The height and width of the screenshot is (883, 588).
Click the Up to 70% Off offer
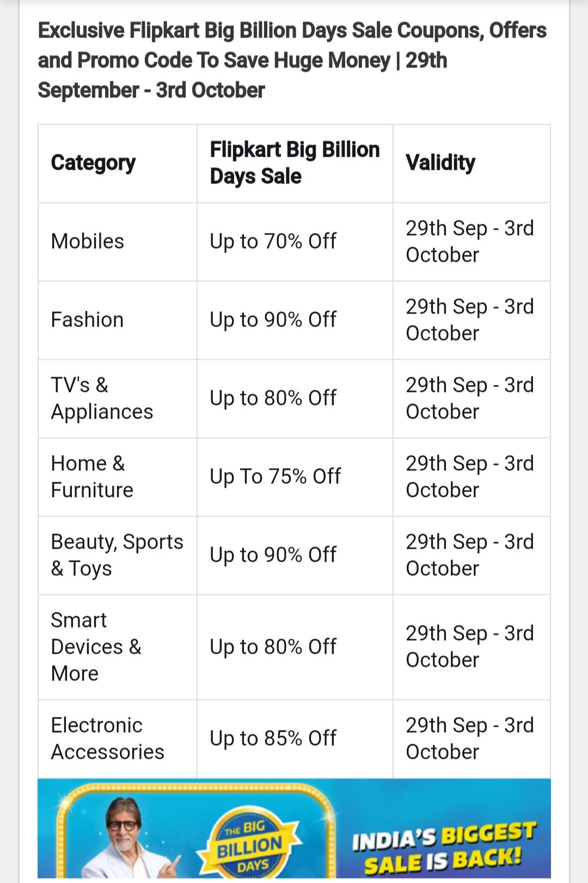[273, 242]
